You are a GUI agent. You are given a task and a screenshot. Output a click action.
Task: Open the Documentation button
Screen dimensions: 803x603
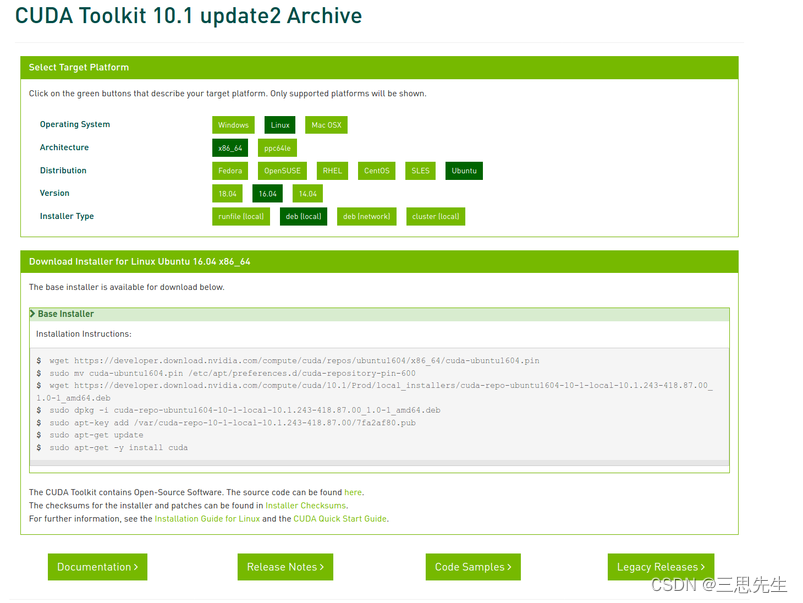point(97,567)
